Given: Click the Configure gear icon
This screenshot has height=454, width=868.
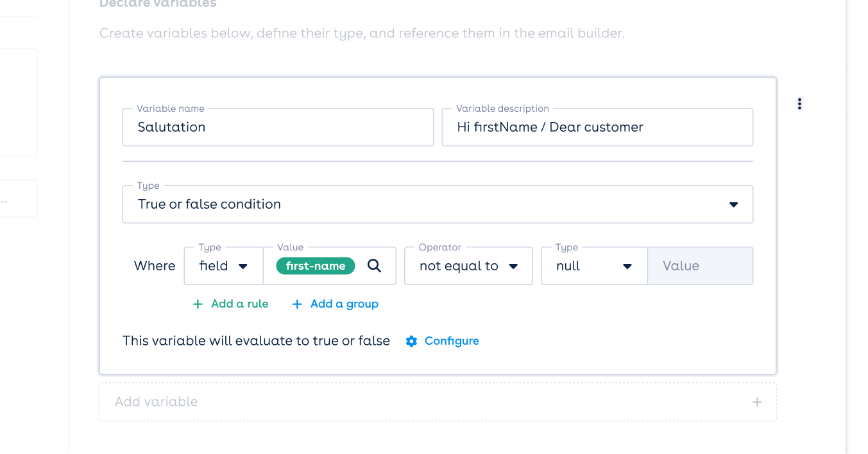Looking at the screenshot, I should coord(411,341).
